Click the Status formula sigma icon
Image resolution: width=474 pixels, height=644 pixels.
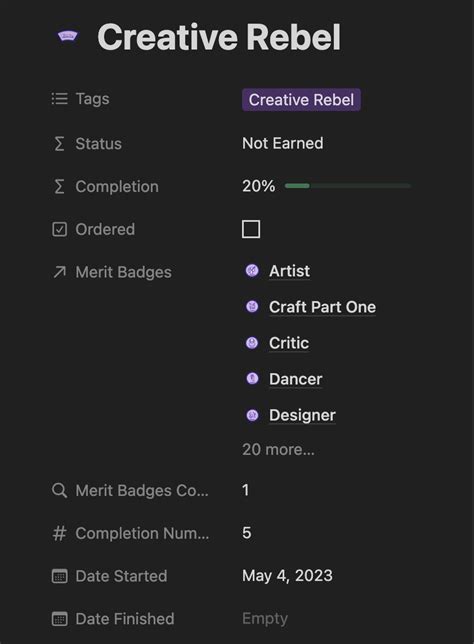(x=60, y=144)
